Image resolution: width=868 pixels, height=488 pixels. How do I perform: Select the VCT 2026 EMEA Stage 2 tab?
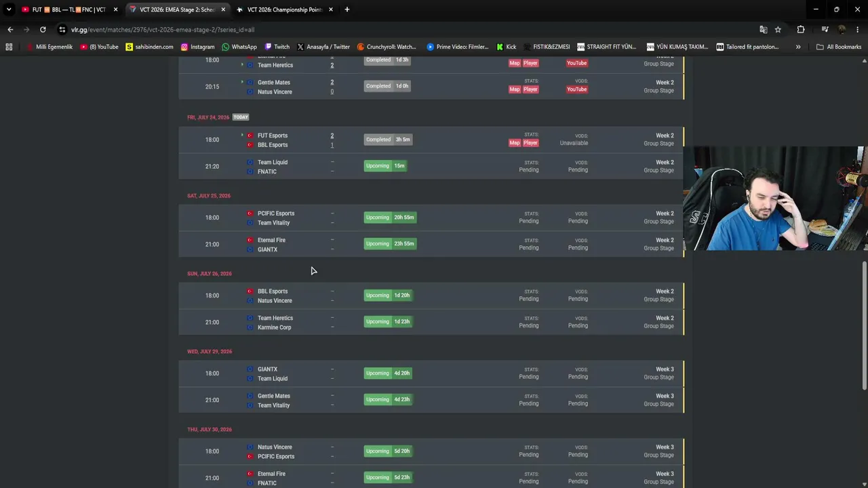pos(177,9)
